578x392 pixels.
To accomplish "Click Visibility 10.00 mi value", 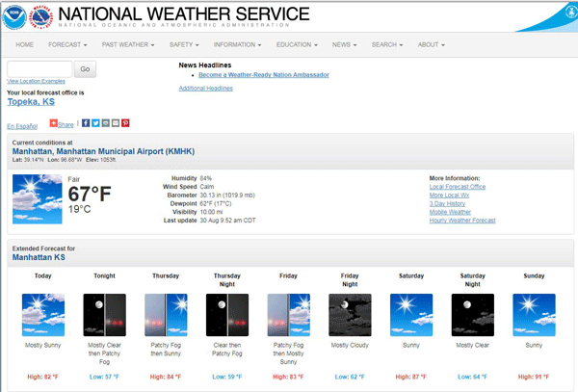I will coord(211,212).
